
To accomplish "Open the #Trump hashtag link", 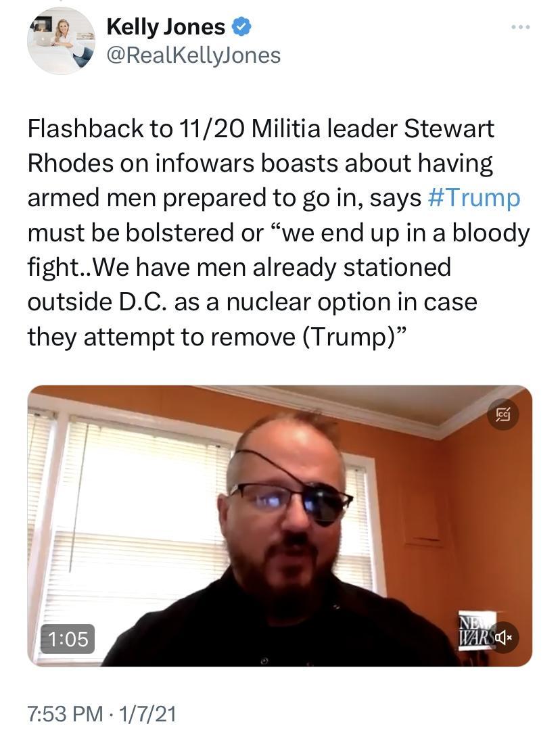I will (473, 197).
